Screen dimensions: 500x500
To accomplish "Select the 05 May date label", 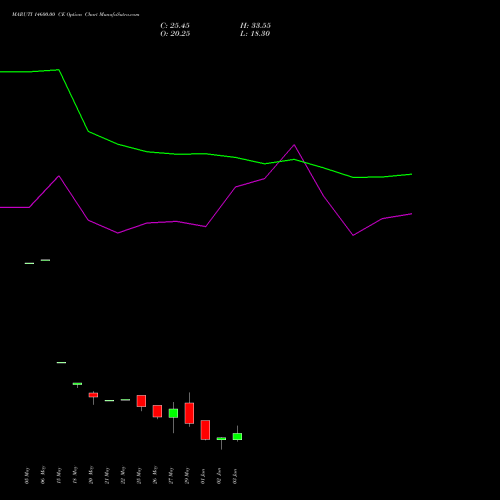I will (x=27, y=476).
